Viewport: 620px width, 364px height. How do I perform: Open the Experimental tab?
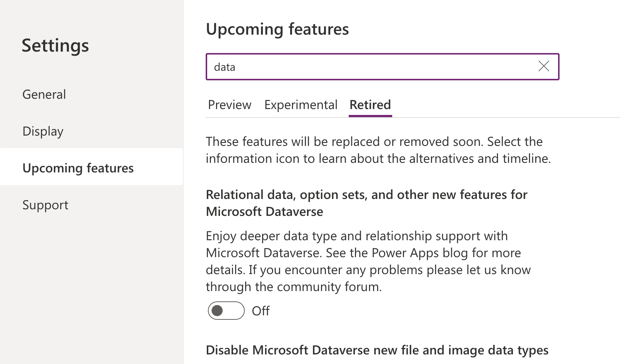(301, 105)
